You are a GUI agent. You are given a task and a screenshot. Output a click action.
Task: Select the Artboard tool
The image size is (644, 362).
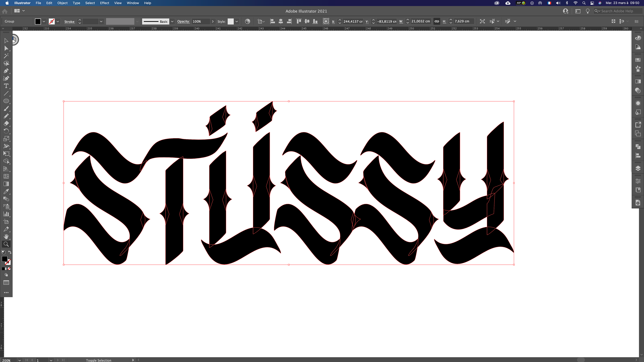point(6,222)
